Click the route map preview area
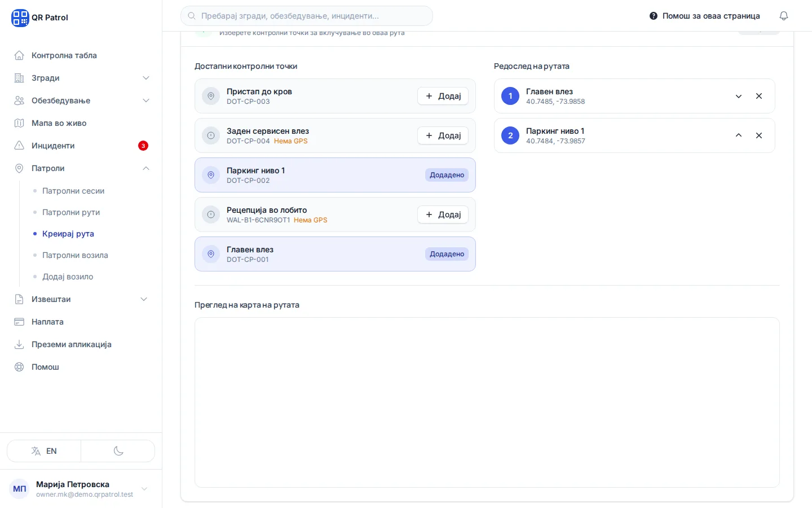 pos(487,402)
